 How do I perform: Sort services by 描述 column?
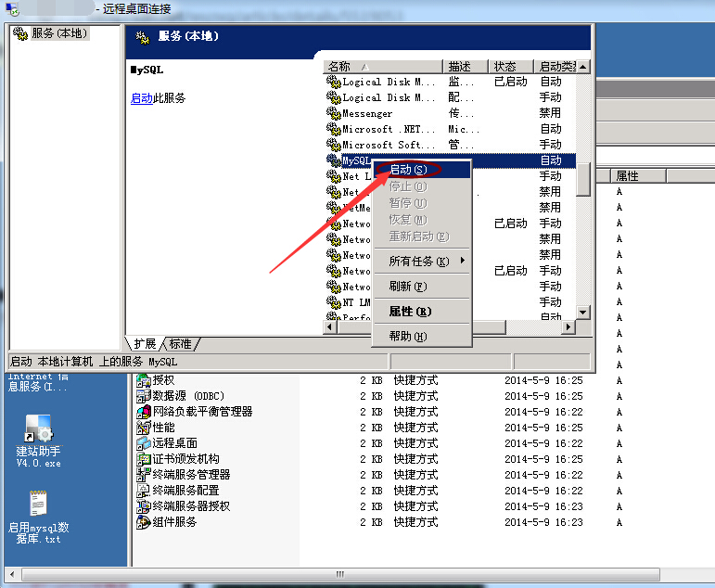[466, 67]
